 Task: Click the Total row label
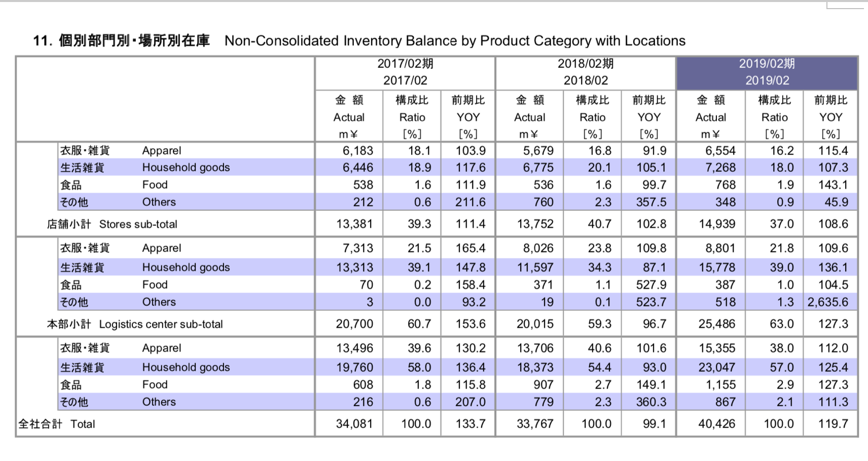(x=57, y=424)
